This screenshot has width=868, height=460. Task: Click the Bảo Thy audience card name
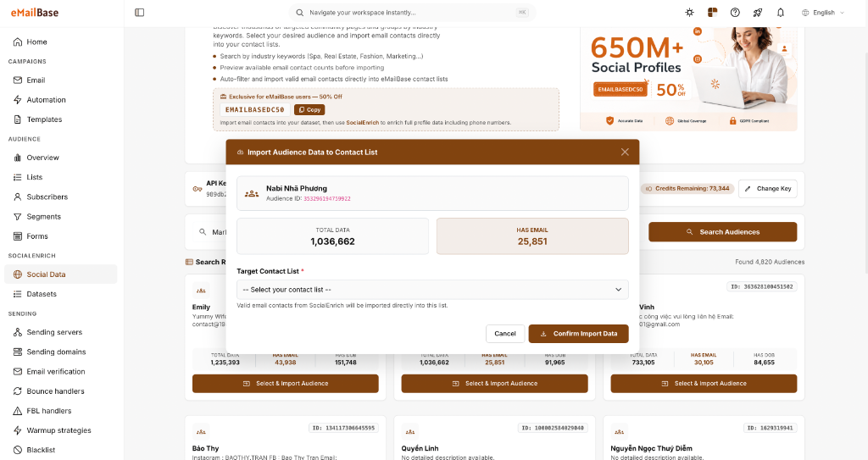205,448
